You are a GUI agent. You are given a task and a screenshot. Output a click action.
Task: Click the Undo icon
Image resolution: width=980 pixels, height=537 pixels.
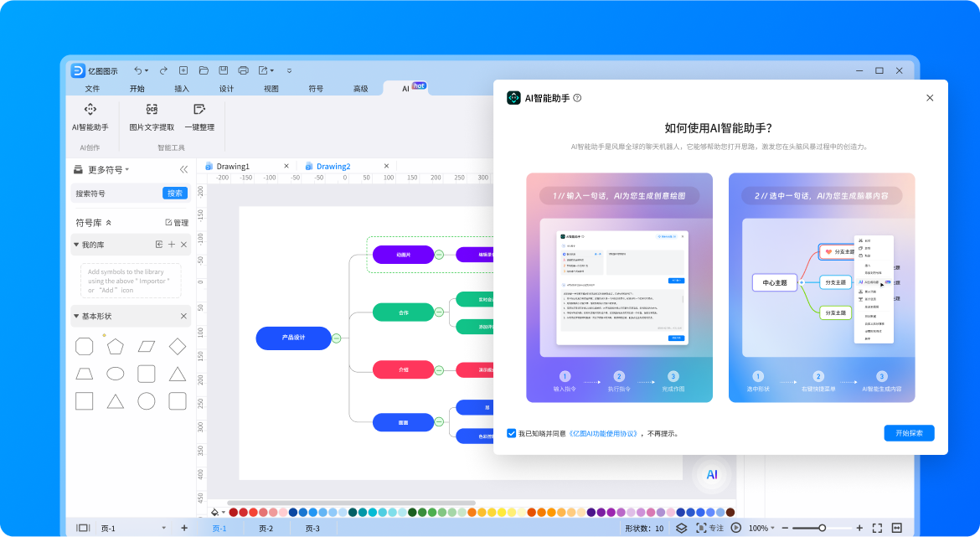pyautogui.click(x=137, y=70)
